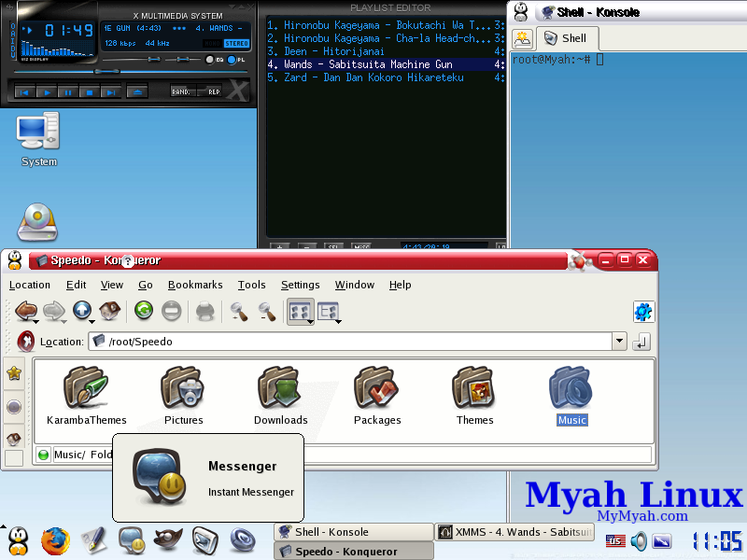Click Konqueror animated gear icon
The height and width of the screenshot is (560, 747).
(x=643, y=312)
